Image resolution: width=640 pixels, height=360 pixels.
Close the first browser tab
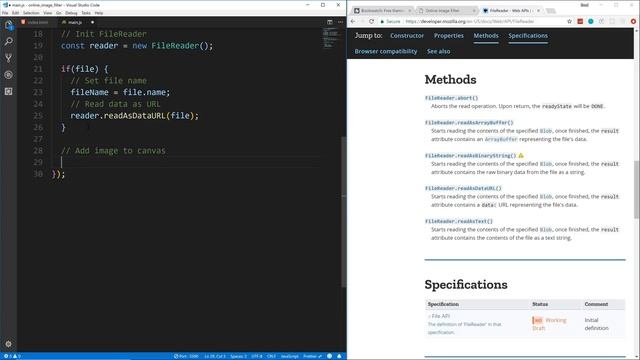[409, 11]
